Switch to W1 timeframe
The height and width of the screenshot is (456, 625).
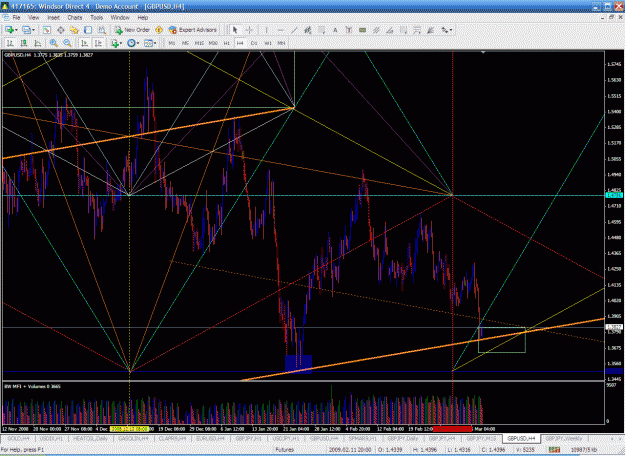[x=268, y=43]
